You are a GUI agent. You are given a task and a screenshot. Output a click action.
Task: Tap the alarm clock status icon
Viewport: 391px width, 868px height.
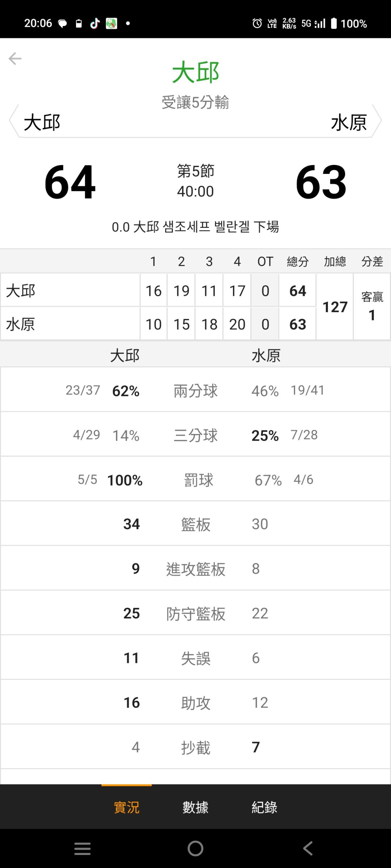[257, 24]
